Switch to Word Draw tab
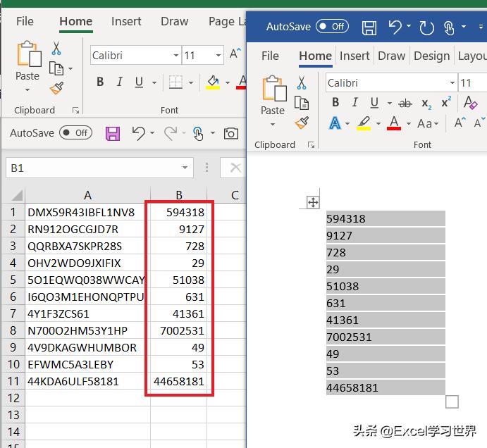This screenshot has height=448, width=487. (391, 56)
